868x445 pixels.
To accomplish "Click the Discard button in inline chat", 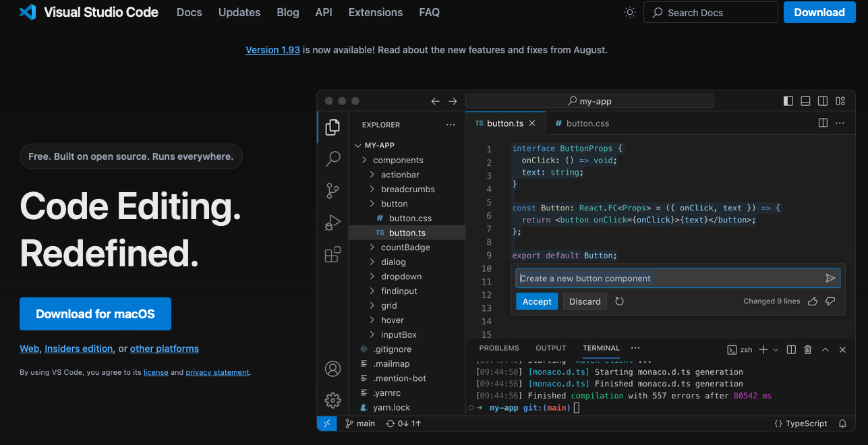I will tap(585, 301).
